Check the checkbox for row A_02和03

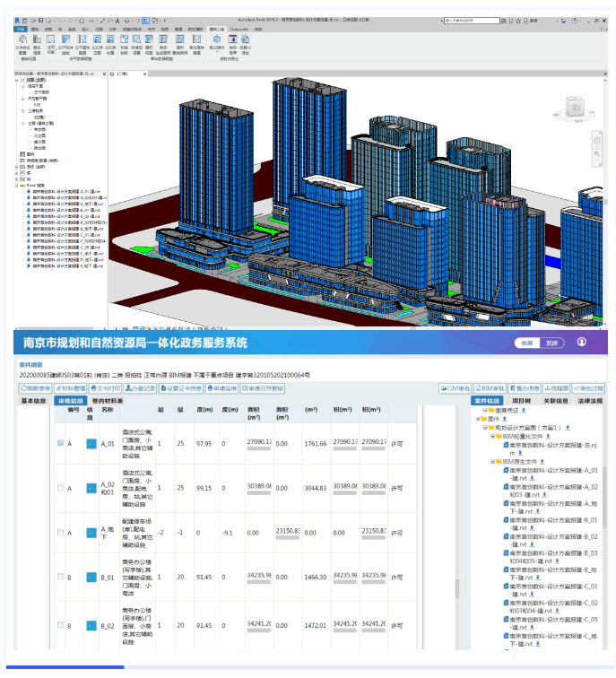[x=60, y=487]
